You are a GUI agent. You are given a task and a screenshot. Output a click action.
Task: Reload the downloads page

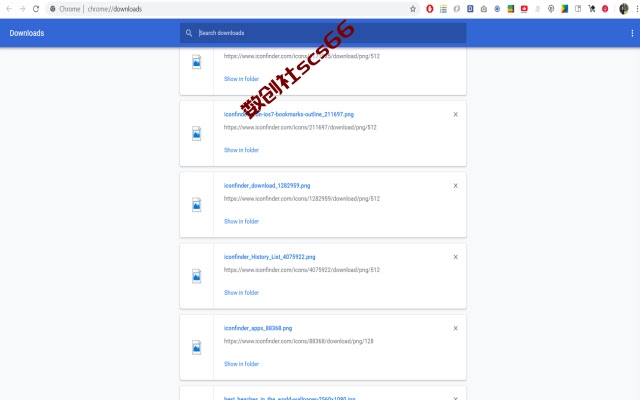click(x=36, y=9)
